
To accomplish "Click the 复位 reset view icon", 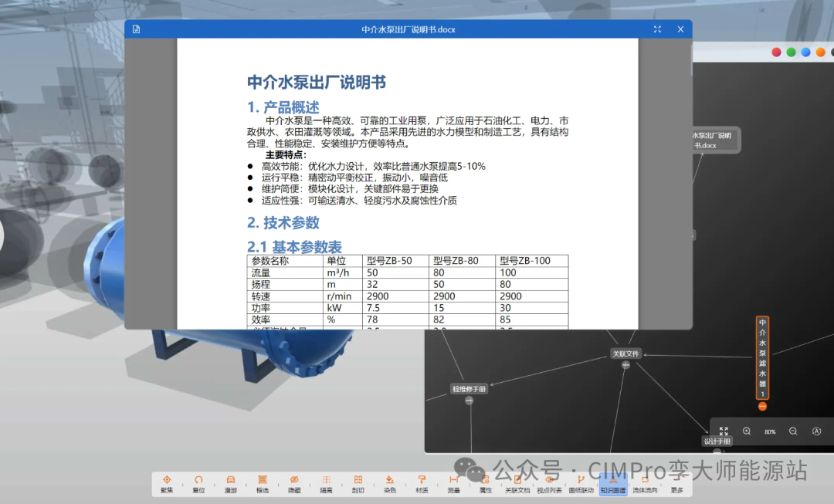I will point(198,483).
